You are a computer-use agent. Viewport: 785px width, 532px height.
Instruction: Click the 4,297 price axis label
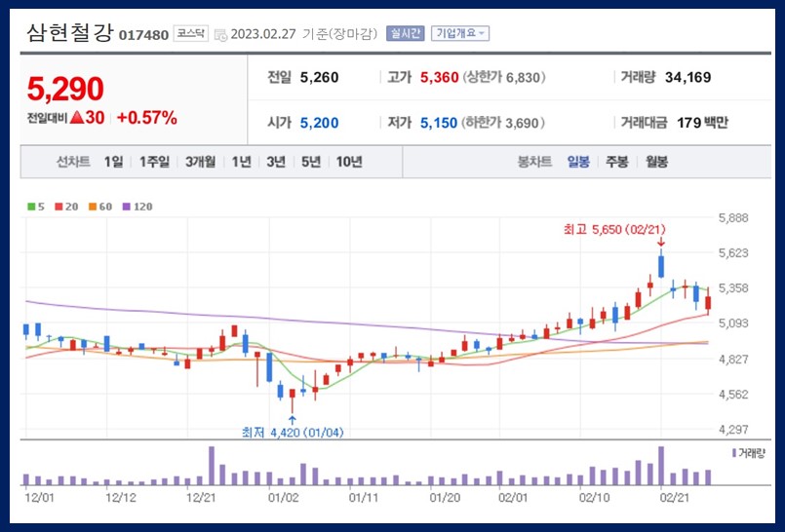tap(733, 430)
